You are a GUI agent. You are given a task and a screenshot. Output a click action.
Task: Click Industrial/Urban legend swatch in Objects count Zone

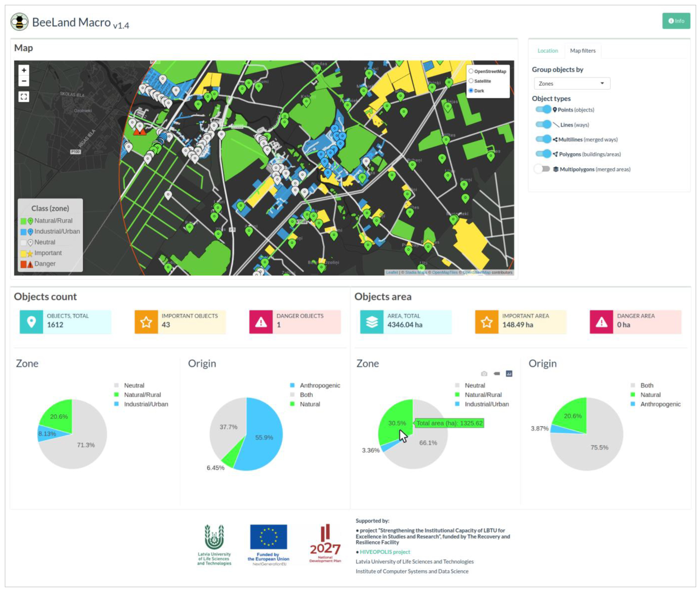click(117, 404)
